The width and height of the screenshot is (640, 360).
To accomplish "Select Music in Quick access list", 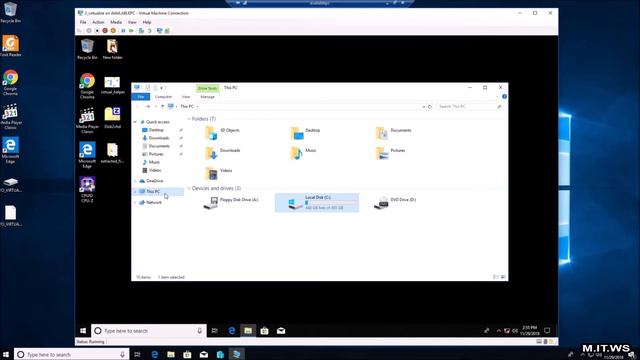I will [154, 162].
